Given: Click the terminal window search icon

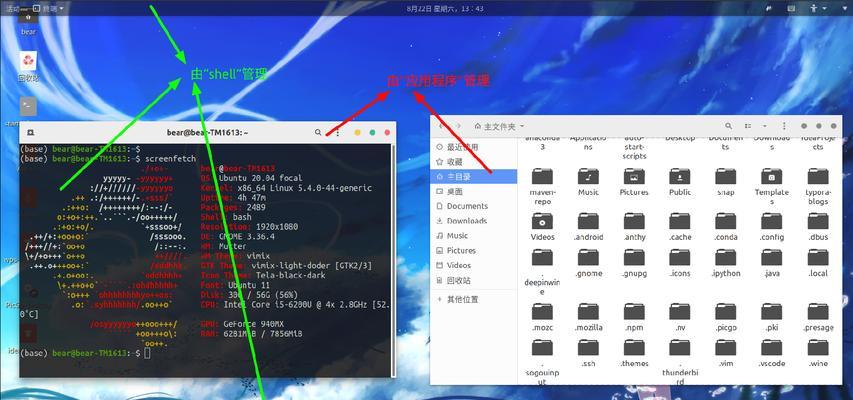Looking at the screenshot, I should [x=318, y=132].
